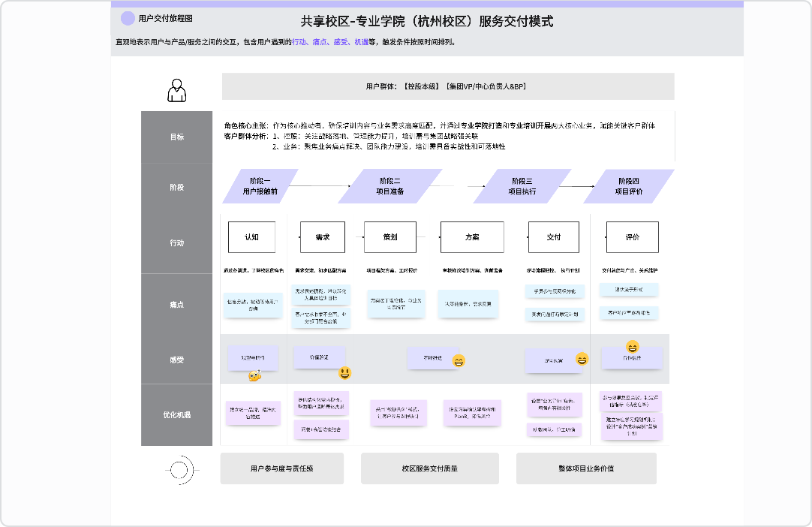Select the title 共享校区-专业学院 服务交付模式

[x=427, y=21]
